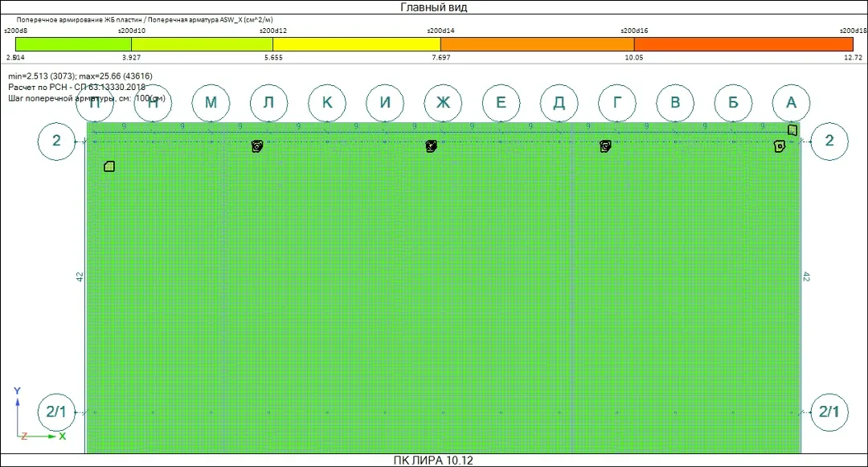Click the yellow element marker below axis П
This screenshot has height=467, width=868.
click(x=109, y=166)
